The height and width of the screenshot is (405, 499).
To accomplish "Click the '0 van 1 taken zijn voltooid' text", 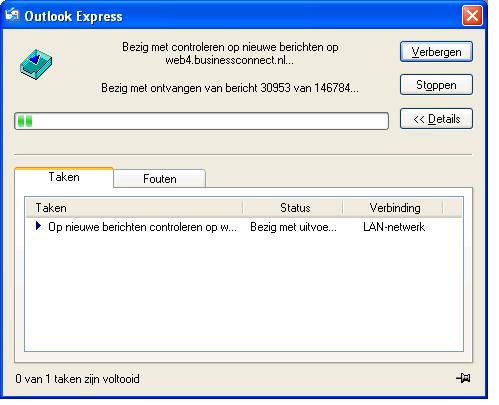I will [77, 379].
